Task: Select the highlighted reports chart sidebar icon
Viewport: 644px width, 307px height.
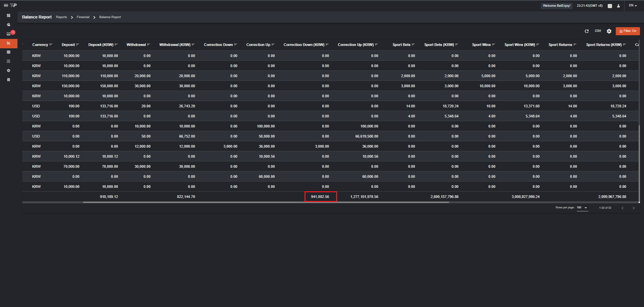Action: pyautogui.click(x=9, y=43)
